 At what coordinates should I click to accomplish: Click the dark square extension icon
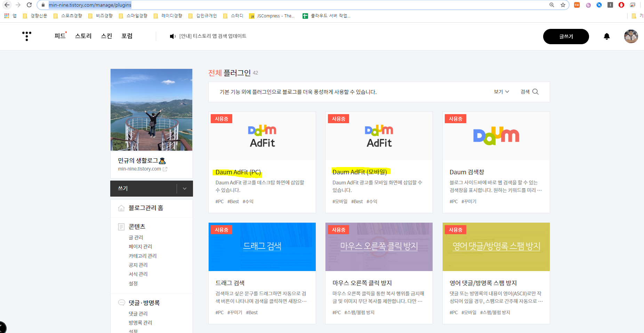(610, 5)
